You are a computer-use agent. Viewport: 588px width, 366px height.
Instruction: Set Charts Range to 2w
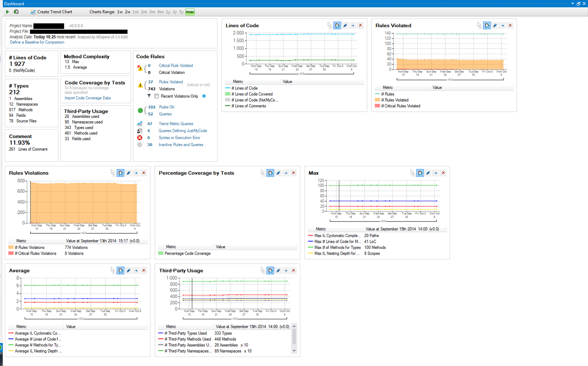128,12
